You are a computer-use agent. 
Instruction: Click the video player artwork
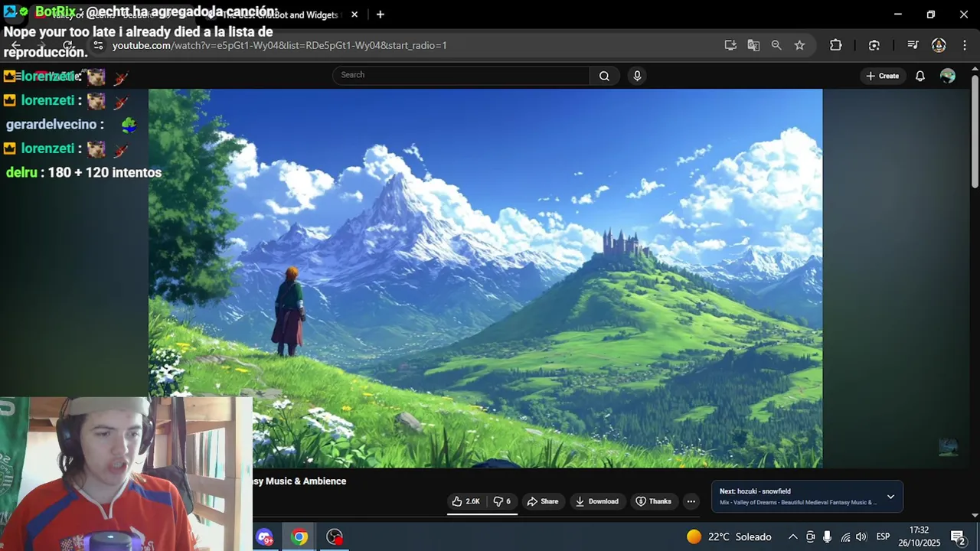click(x=485, y=278)
